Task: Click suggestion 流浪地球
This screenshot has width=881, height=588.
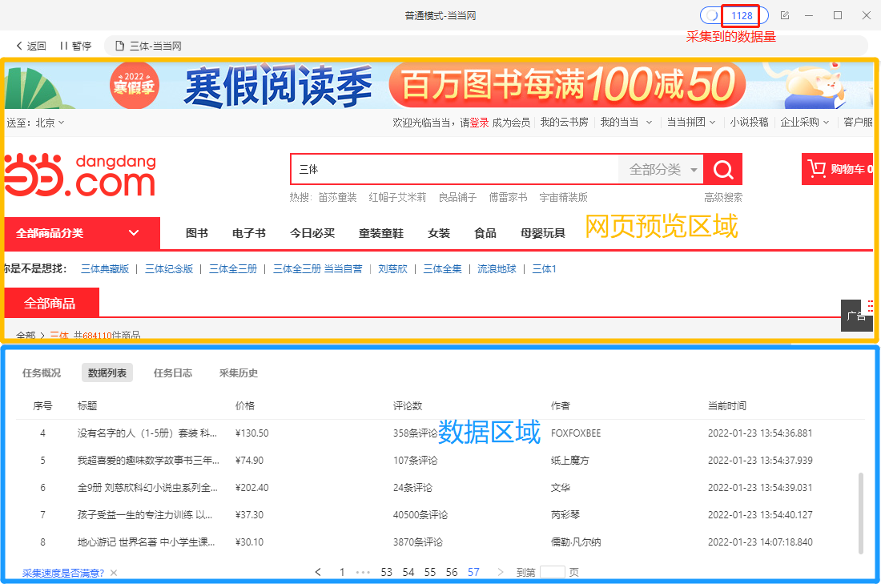Action: (497, 268)
